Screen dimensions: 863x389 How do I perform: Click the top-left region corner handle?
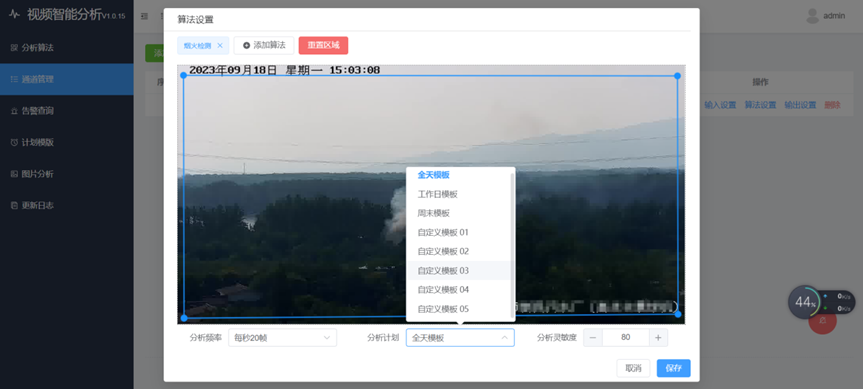(184, 76)
